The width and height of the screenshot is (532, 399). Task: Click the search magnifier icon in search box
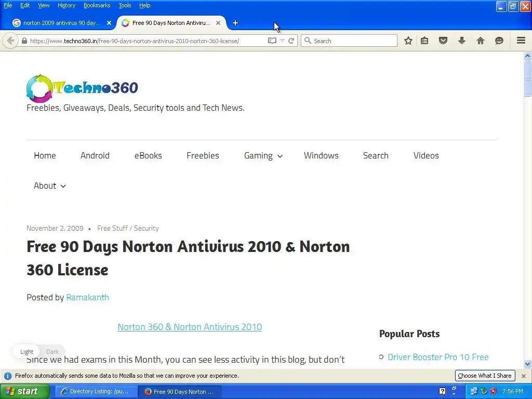[308, 41]
